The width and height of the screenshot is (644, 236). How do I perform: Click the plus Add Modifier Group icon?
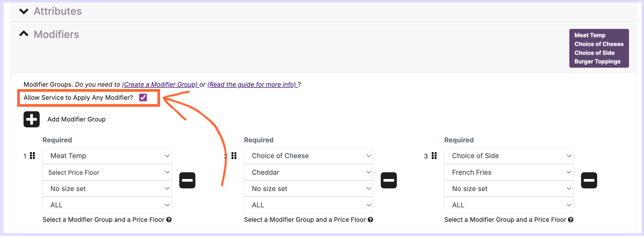tap(32, 119)
